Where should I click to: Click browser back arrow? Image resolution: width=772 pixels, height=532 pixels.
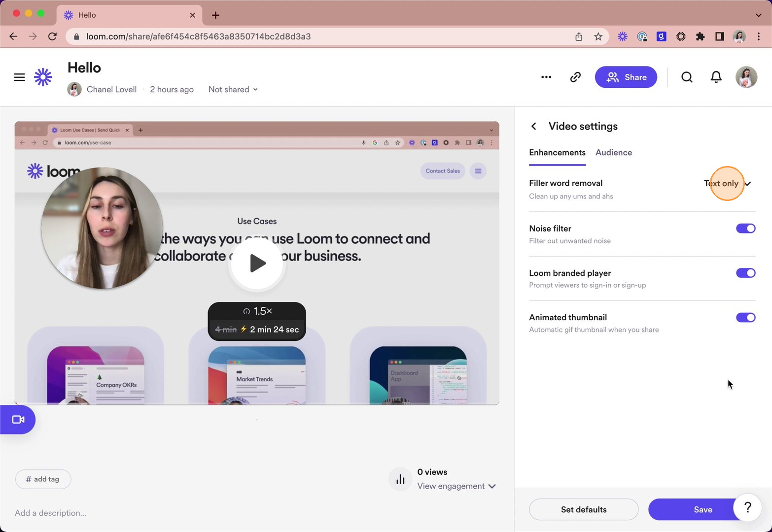(13, 36)
